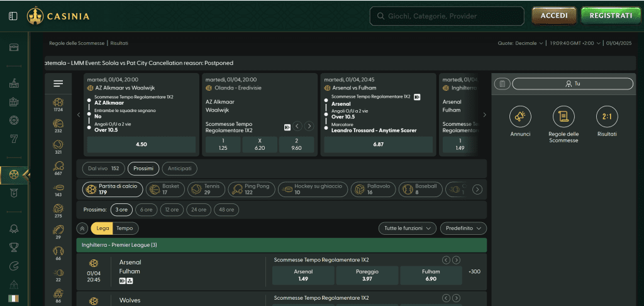Open the GMT +2:00 timezone dropdown
The width and height of the screenshot is (644, 306).
(x=575, y=43)
